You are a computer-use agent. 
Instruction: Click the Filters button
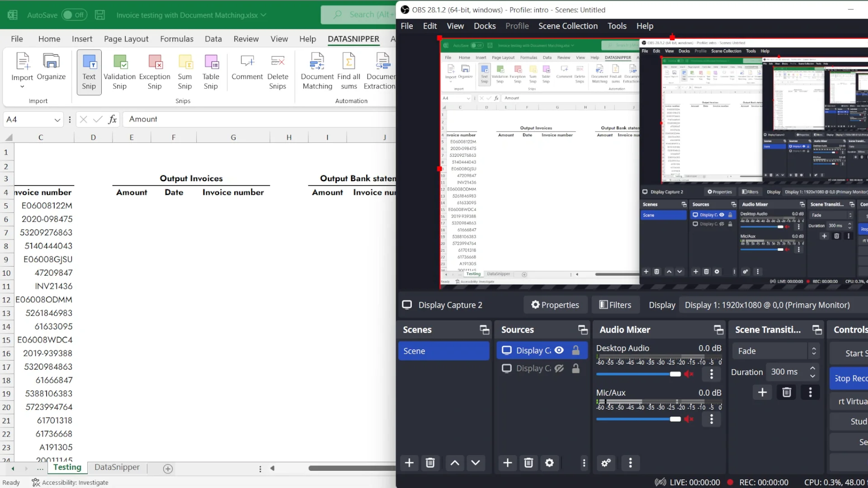[615, 305]
